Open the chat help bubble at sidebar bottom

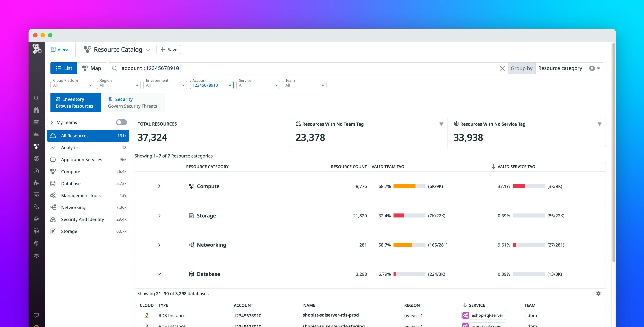pyautogui.click(x=36, y=315)
